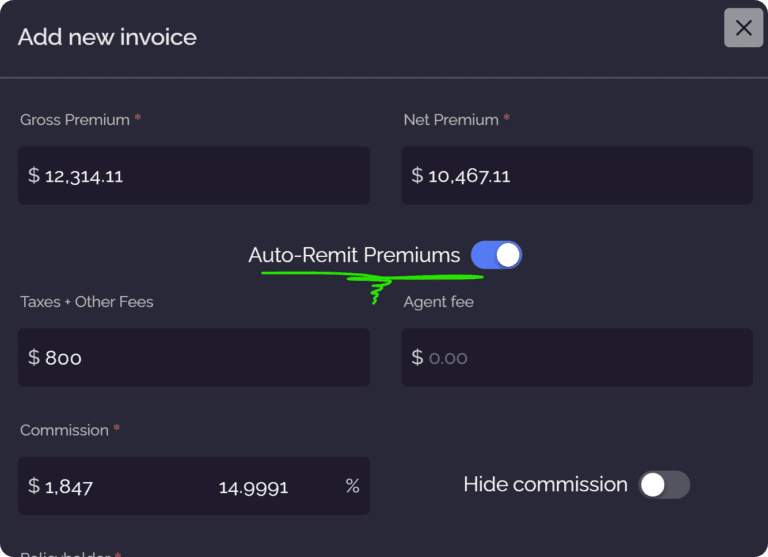Click the commission percentage value 14.9991
Viewport: 768px width, 557px height.
coord(253,487)
